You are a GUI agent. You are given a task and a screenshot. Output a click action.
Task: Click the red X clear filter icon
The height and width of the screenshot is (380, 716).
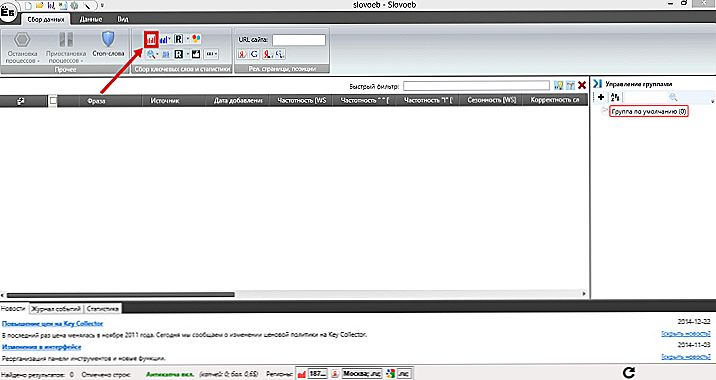coord(582,85)
